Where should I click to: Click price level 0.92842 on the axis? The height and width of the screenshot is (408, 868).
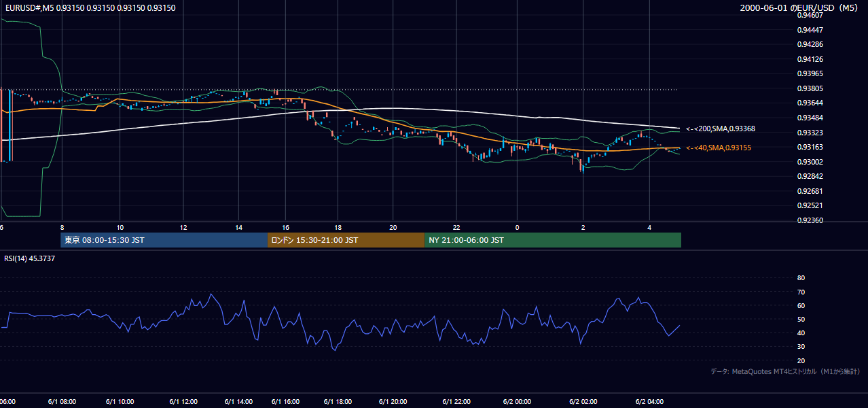[810, 176]
